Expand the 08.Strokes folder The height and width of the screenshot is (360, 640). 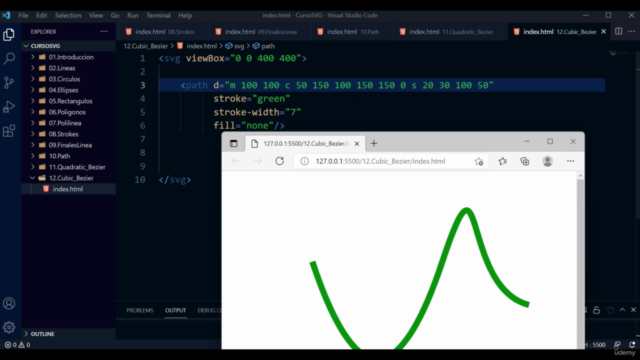click(x=33, y=134)
